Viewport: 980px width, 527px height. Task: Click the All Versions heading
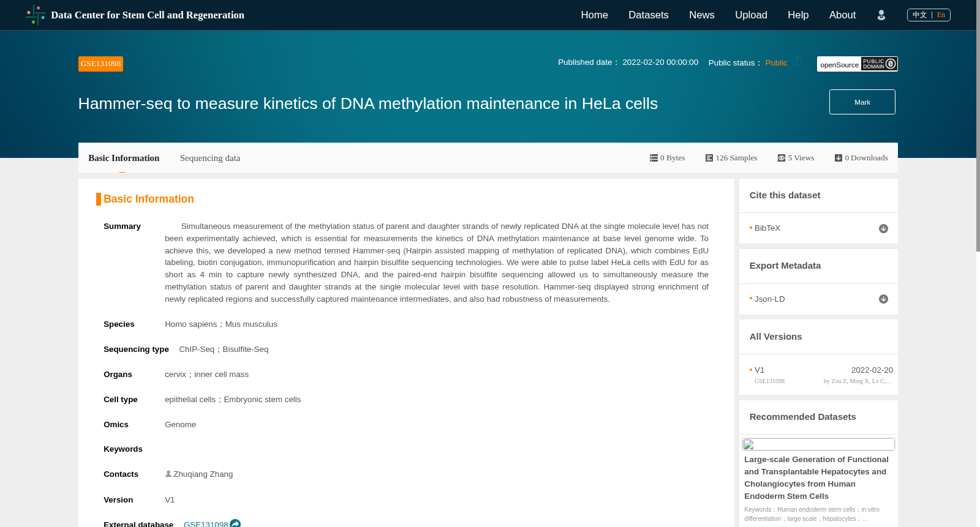[775, 337]
